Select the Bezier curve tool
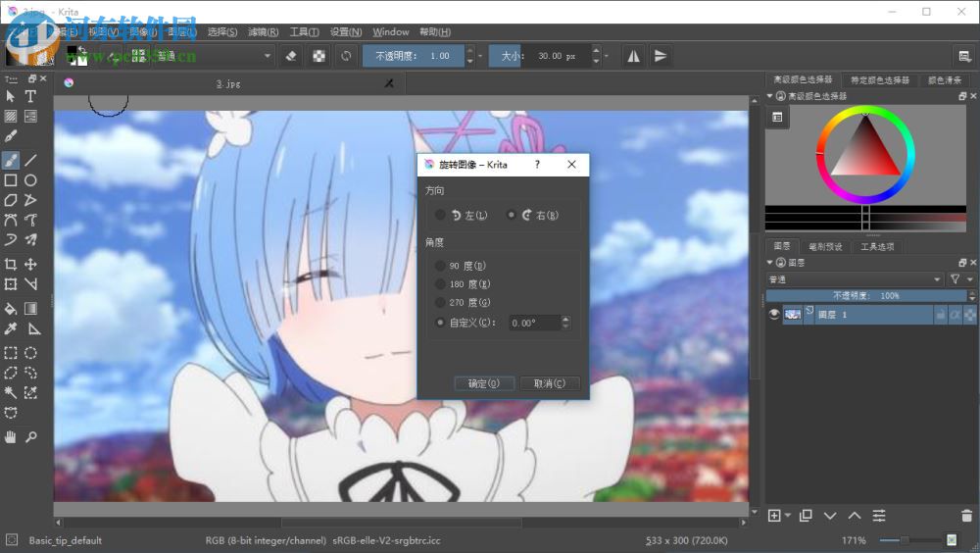This screenshot has height=553, width=980. pyautogui.click(x=11, y=221)
